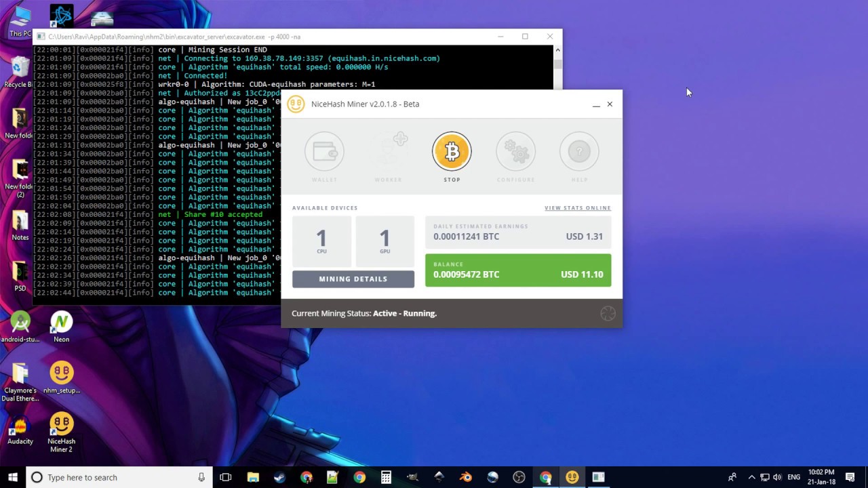Image resolution: width=868 pixels, height=488 pixels.
Task: Switch to the excavator console taskbar button
Action: (x=598, y=477)
